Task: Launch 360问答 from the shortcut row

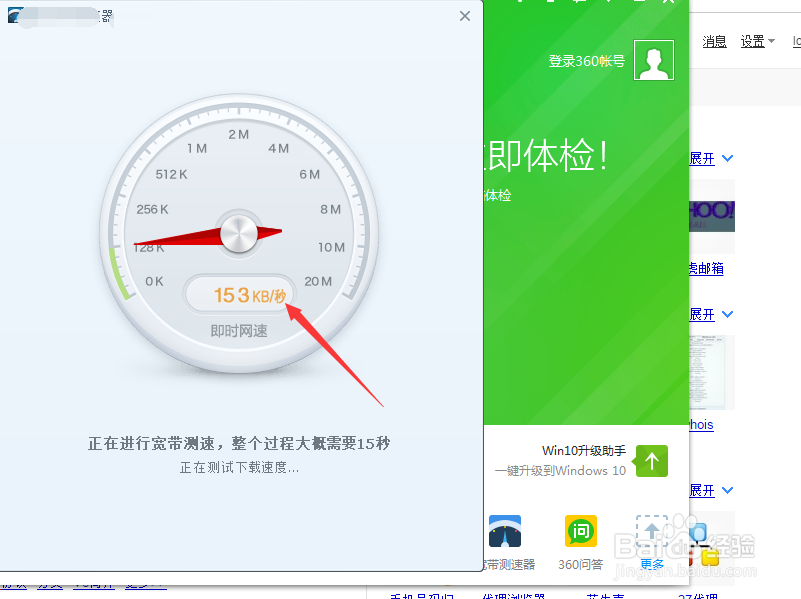Action: coord(580,531)
